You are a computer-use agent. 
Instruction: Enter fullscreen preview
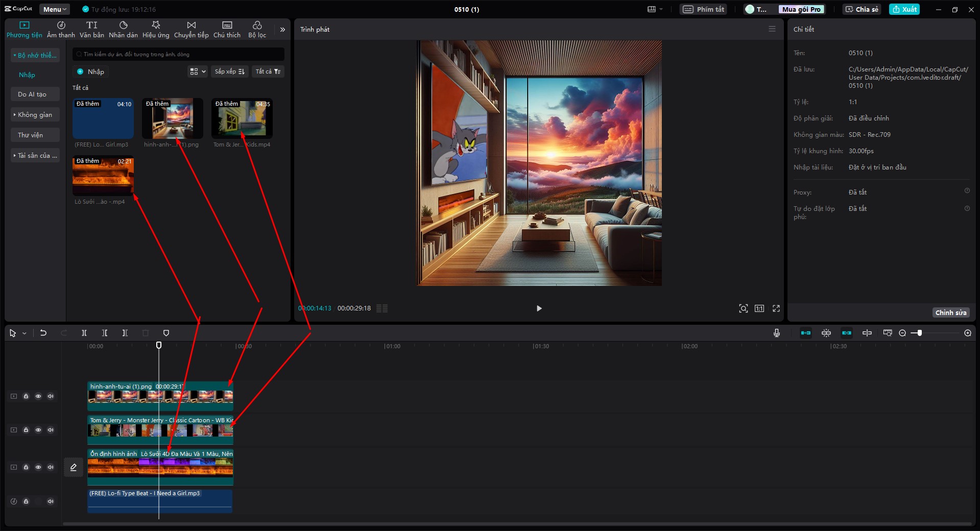pos(776,308)
